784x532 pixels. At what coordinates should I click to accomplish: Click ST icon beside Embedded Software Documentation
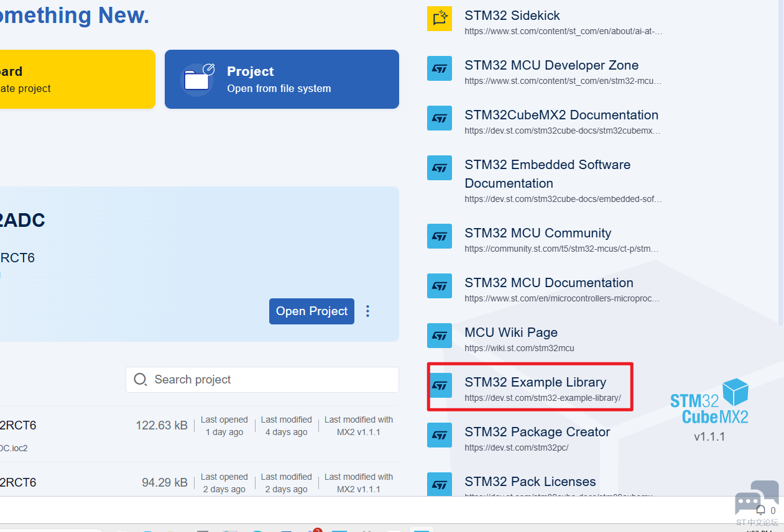point(440,168)
